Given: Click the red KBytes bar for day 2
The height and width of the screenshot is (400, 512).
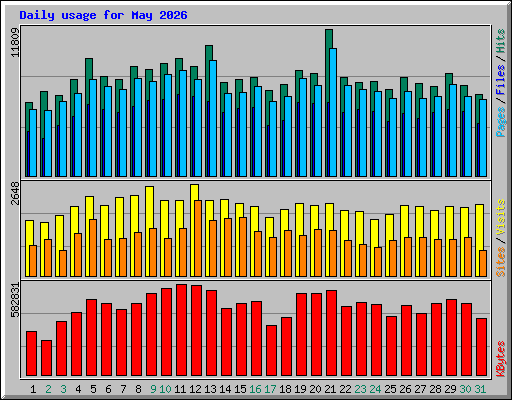Looking at the screenshot, I should click(46, 358).
